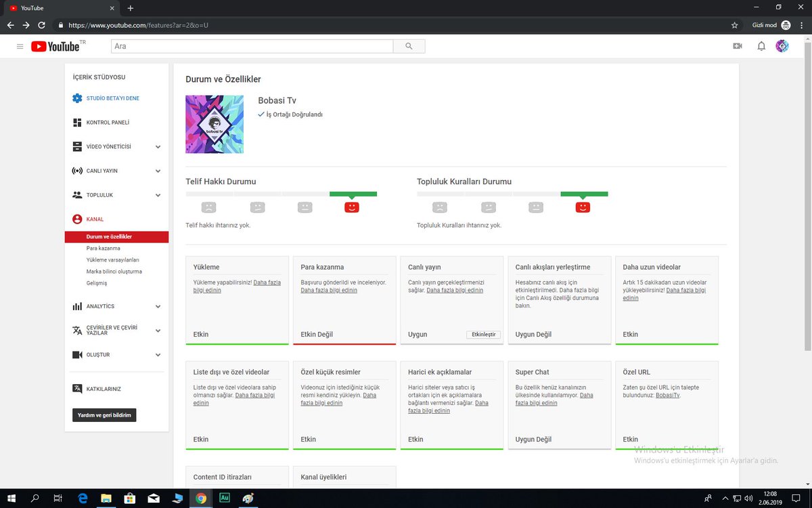Click Yardım ve geri bildirim button
812x508 pixels.
pyautogui.click(x=104, y=415)
